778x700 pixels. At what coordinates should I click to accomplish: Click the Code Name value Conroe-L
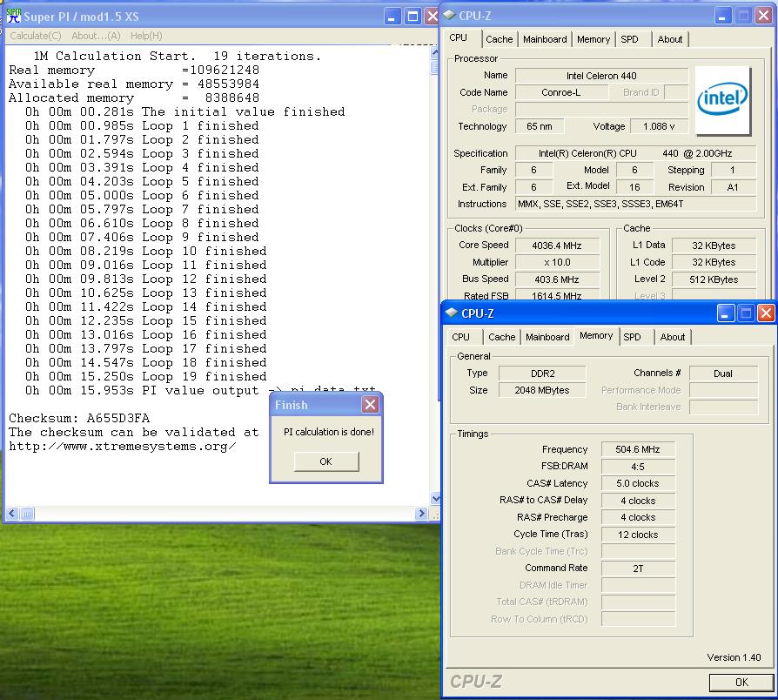pos(561,93)
